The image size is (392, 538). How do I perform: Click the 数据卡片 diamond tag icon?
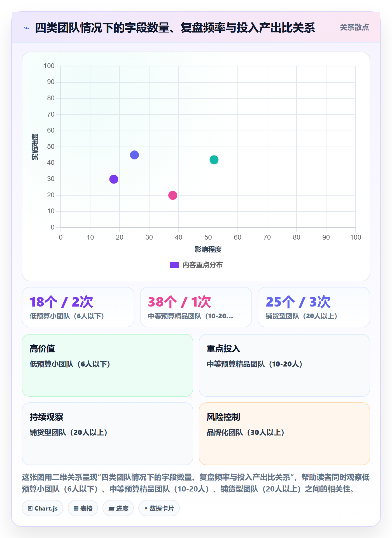click(x=146, y=508)
